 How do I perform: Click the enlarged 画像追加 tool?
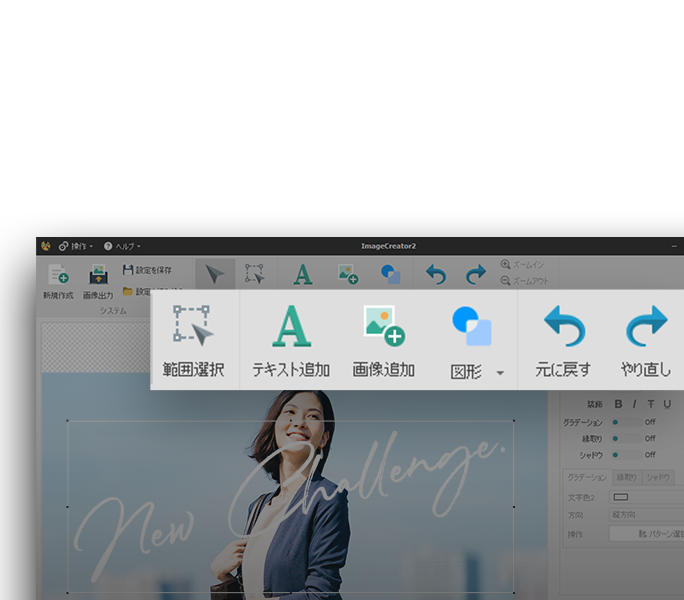point(383,340)
